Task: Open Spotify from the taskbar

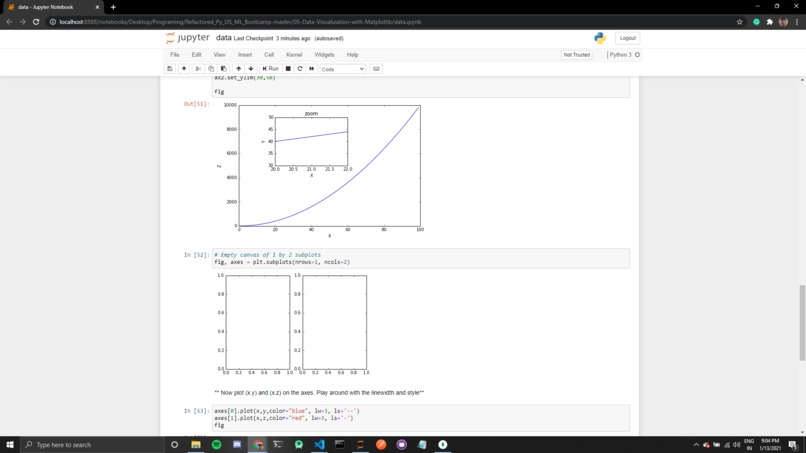Action: coord(216,445)
